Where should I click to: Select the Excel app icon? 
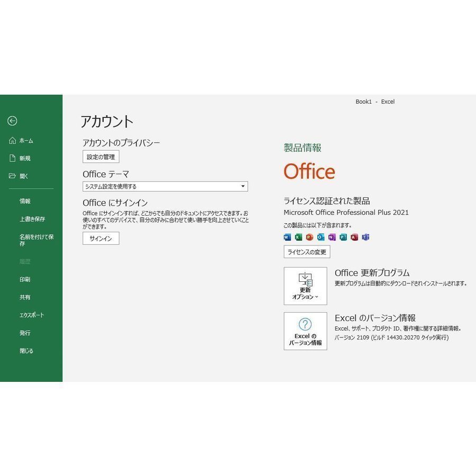(298, 237)
